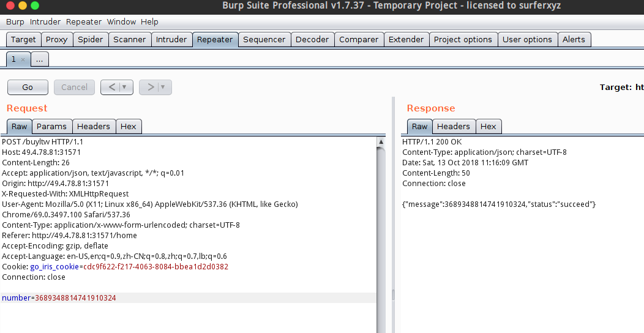Click the Accept-Encoding header line
Screen dimensions: 644x333
[55, 245]
